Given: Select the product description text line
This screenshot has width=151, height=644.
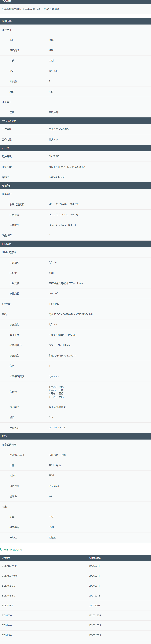Looking at the screenshot, I should pos(30,9).
